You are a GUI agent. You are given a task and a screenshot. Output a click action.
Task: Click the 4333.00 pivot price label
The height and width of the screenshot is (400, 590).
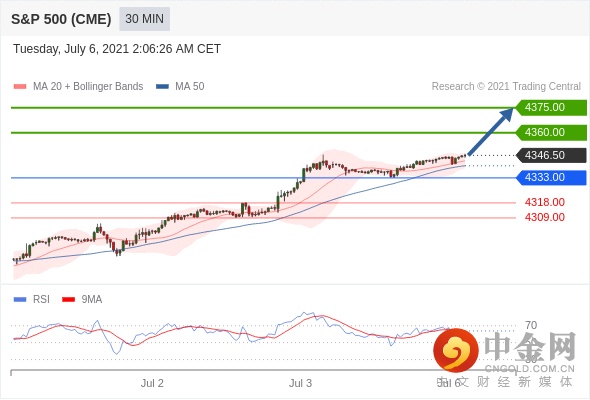[551, 177]
